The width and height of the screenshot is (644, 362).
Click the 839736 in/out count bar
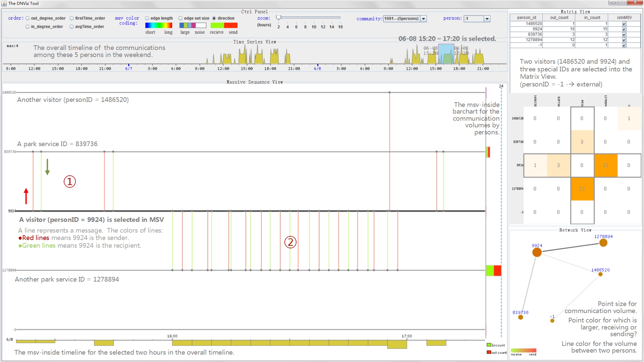[x=488, y=152]
